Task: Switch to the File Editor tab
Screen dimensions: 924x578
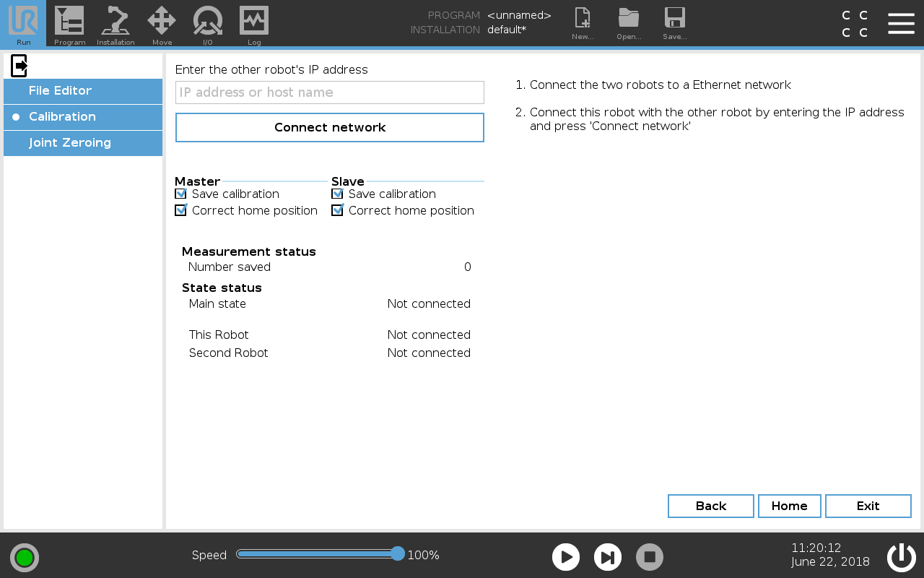Action: click(82, 90)
